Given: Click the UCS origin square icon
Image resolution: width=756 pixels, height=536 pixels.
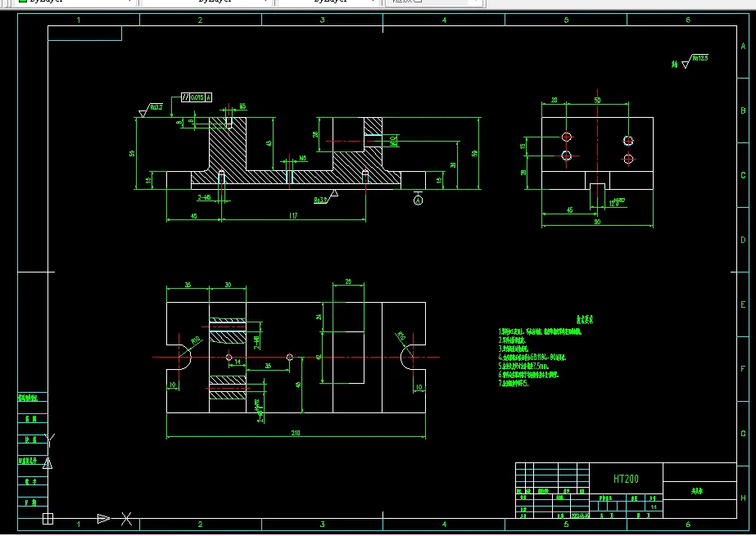Looking at the screenshot, I should (48, 519).
